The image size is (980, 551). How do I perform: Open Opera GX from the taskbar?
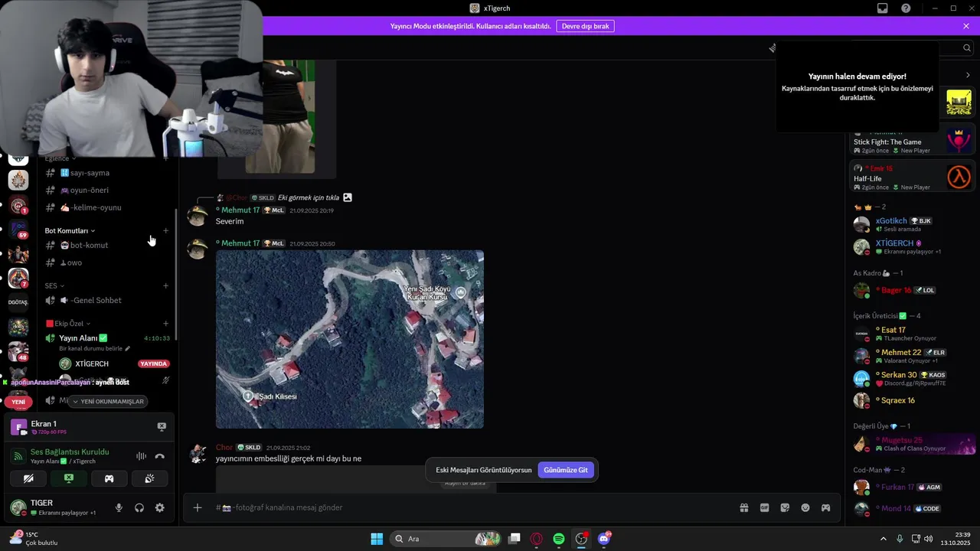coord(537,539)
